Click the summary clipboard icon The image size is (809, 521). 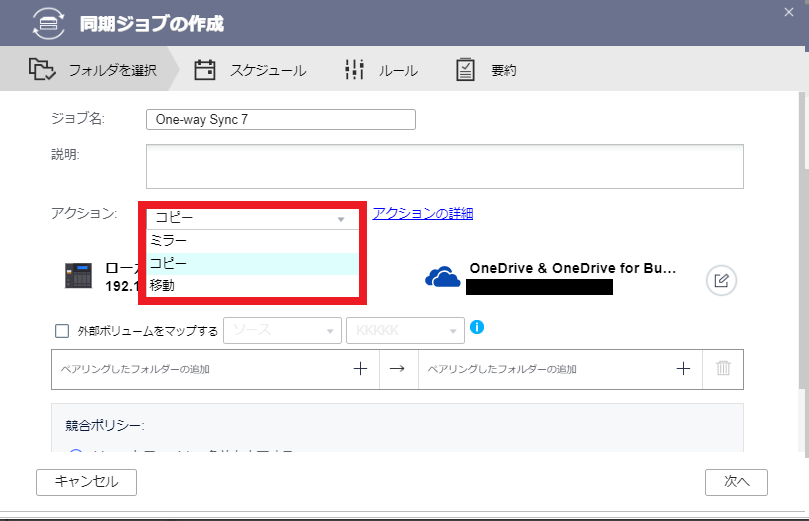coord(465,70)
